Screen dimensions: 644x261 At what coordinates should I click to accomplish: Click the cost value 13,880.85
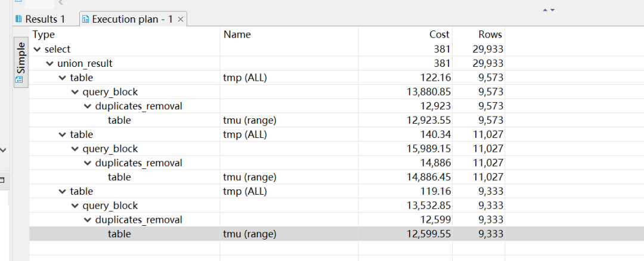(428, 92)
